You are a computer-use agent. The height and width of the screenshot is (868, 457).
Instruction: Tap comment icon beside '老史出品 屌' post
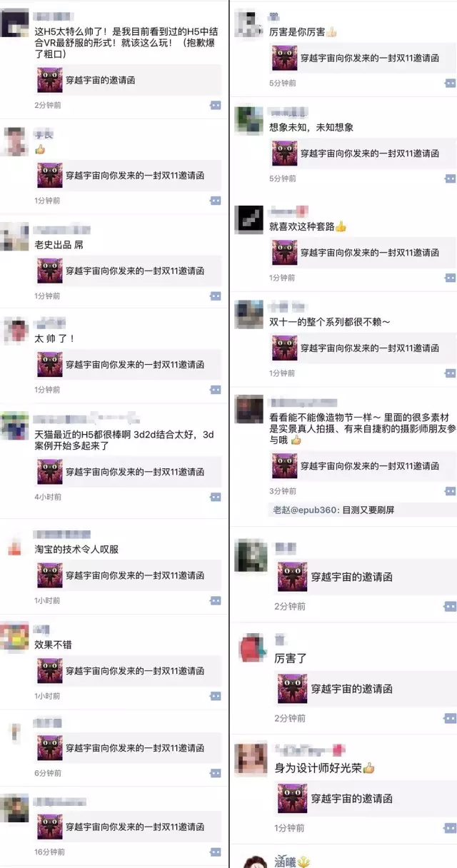215,296
